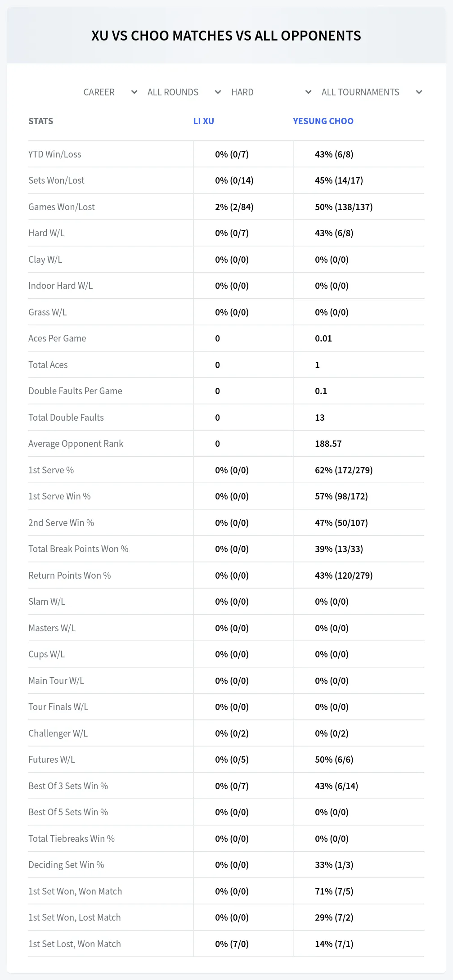The width and height of the screenshot is (453, 980).
Task: Click the chevron arrow next to ALL TOURNAMENTS
Action: [419, 92]
